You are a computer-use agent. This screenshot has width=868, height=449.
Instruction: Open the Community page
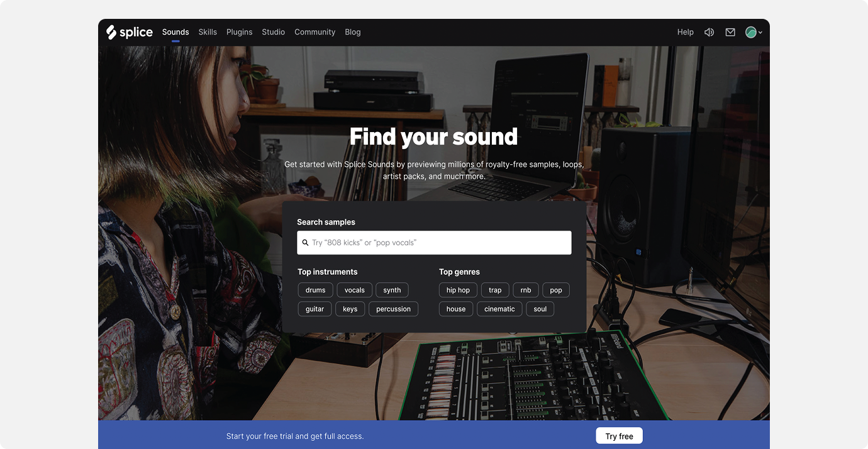314,31
